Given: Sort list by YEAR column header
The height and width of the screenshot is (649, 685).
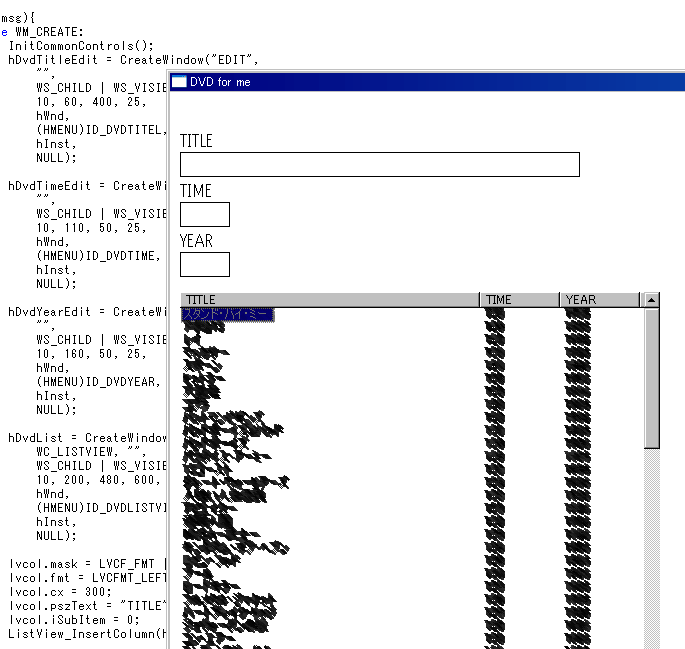Looking at the screenshot, I should pos(599,300).
